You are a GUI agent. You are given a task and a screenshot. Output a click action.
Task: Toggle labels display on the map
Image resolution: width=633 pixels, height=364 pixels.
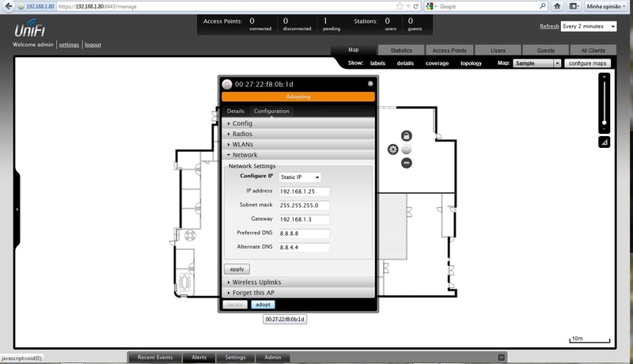tap(377, 63)
